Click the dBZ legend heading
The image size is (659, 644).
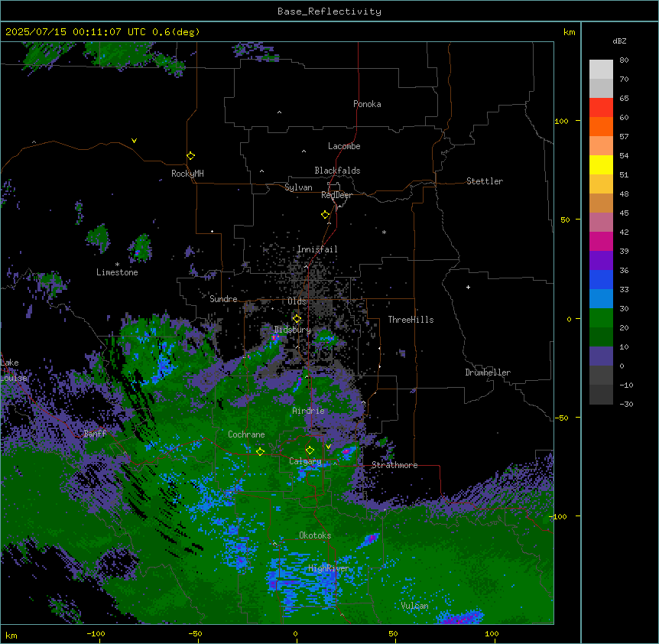point(619,41)
